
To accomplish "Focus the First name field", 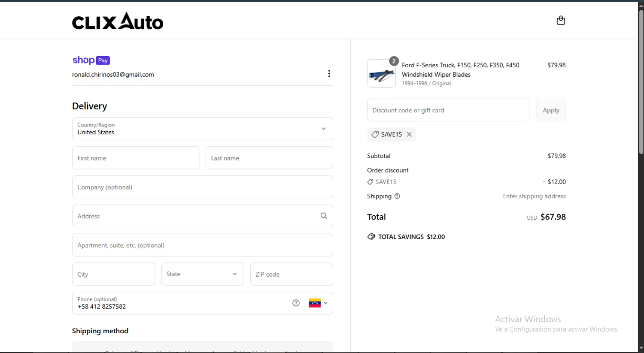I will pyautogui.click(x=136, y=158).
